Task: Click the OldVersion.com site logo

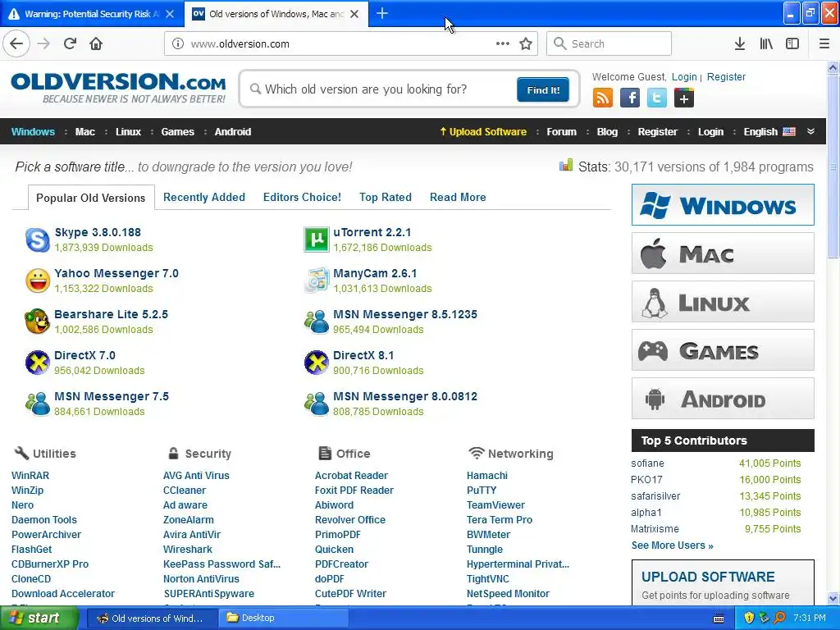Action: click(x=118, y=88)
